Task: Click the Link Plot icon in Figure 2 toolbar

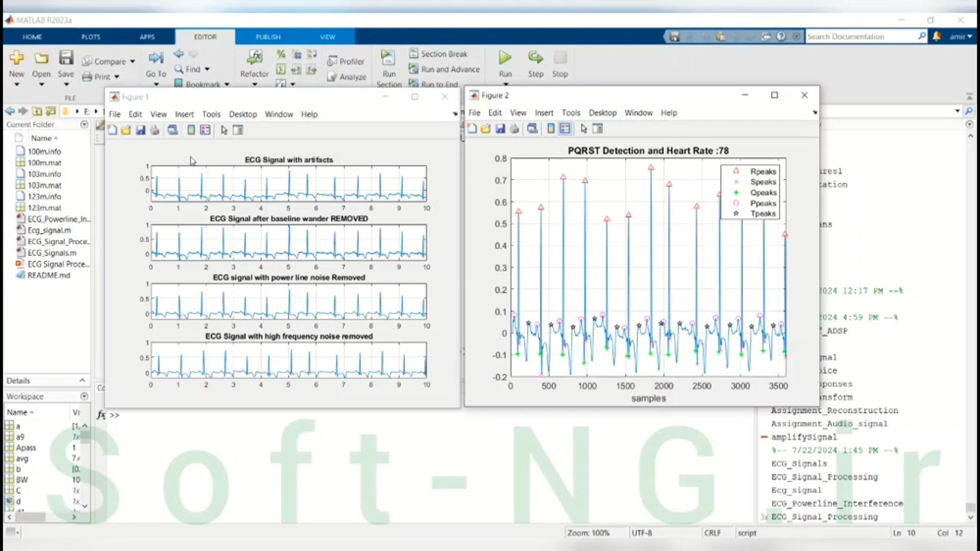Action: coord(532,129)
